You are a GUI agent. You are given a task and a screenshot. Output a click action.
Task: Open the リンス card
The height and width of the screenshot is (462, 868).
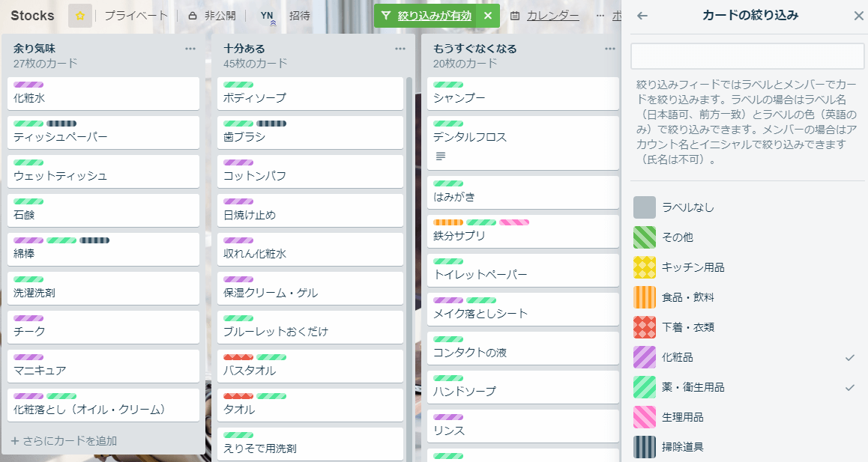(x=523, y=426)
